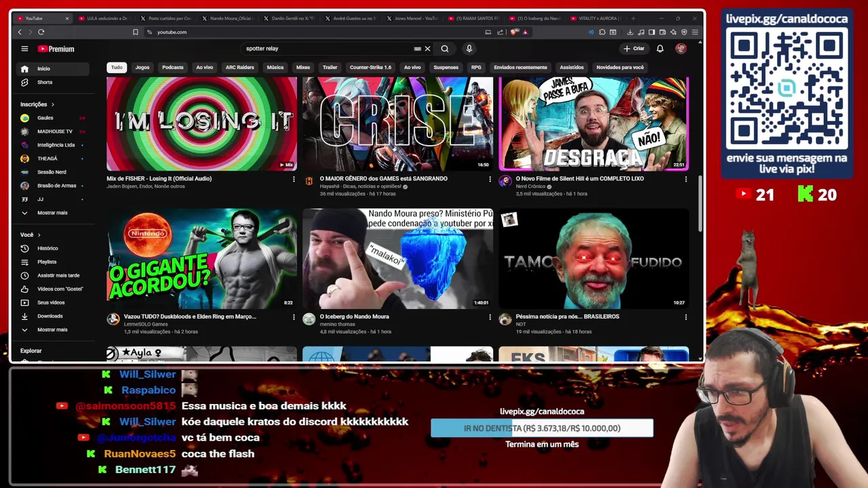The width and height of the screenshot is (868, 488).
Task: Select the Novidades para você chip
Action: point(620,67)
